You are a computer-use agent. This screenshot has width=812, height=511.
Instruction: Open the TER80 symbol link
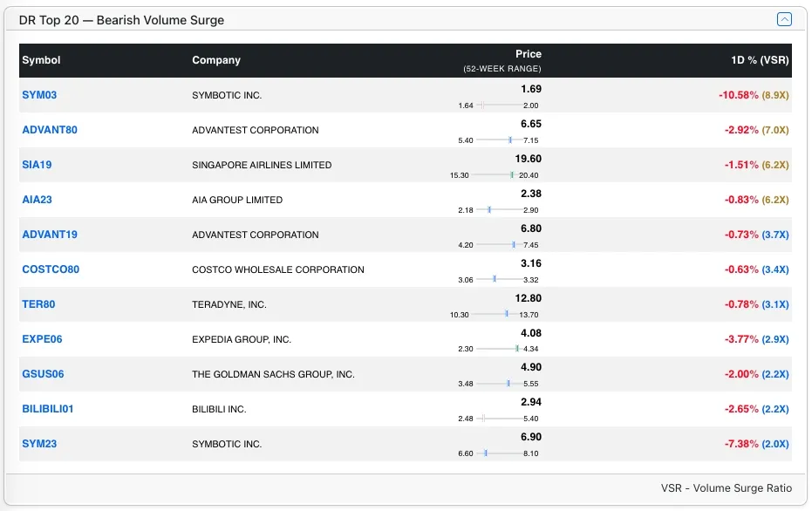coord(38,304)
